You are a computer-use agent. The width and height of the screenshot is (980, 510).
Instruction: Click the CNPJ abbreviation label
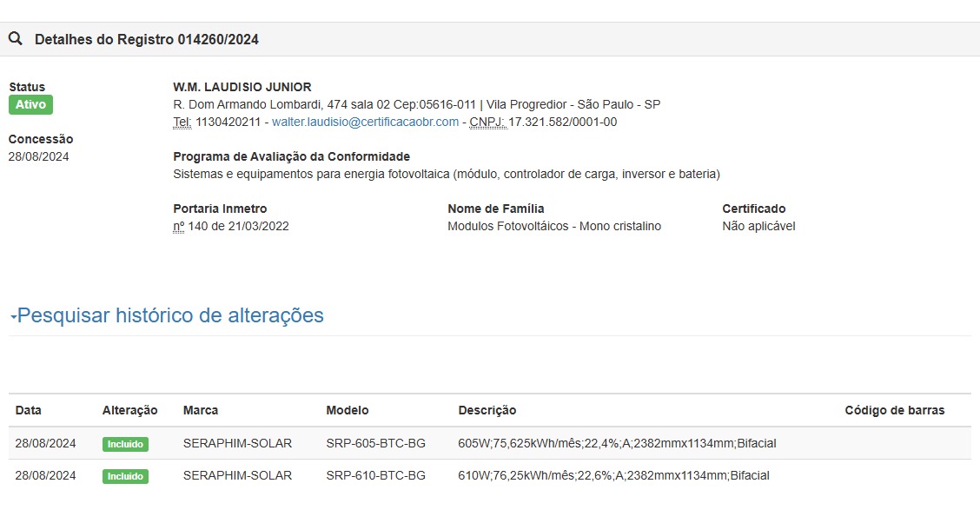pos(487,123)
